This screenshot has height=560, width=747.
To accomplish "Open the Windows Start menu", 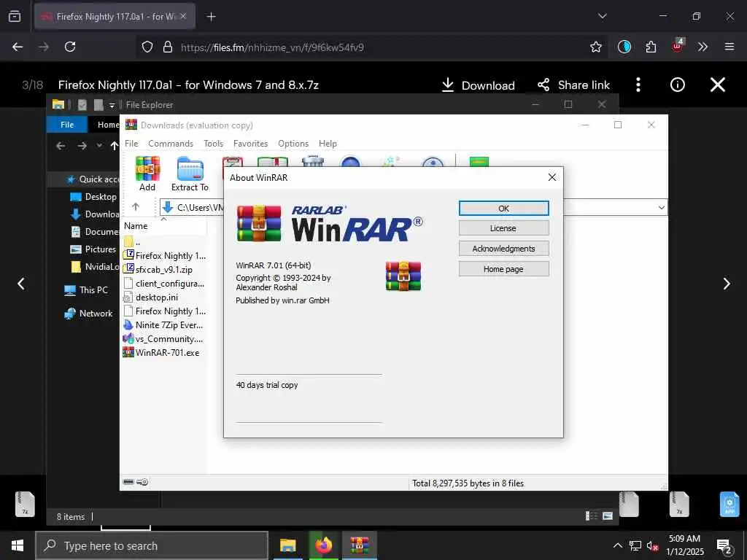I will 18,545.
